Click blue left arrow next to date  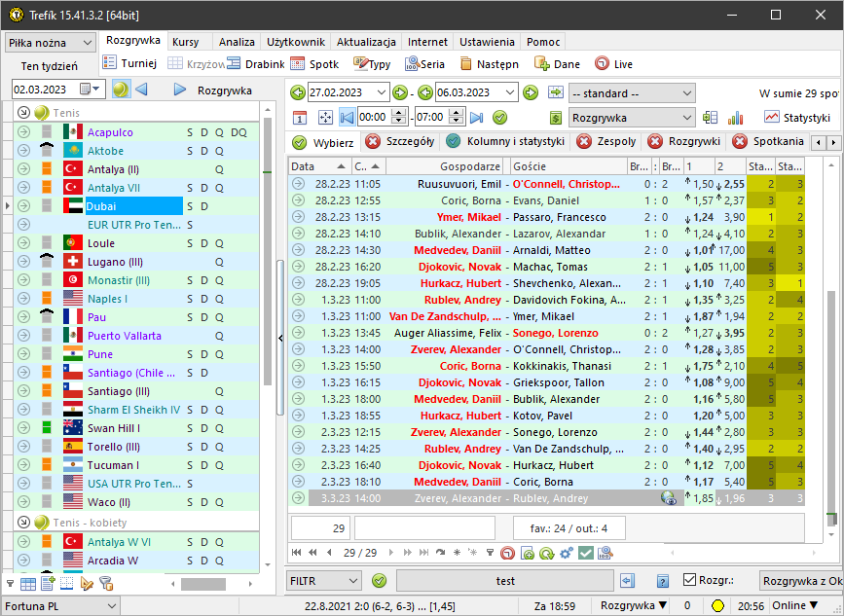[x=141, y=90]
